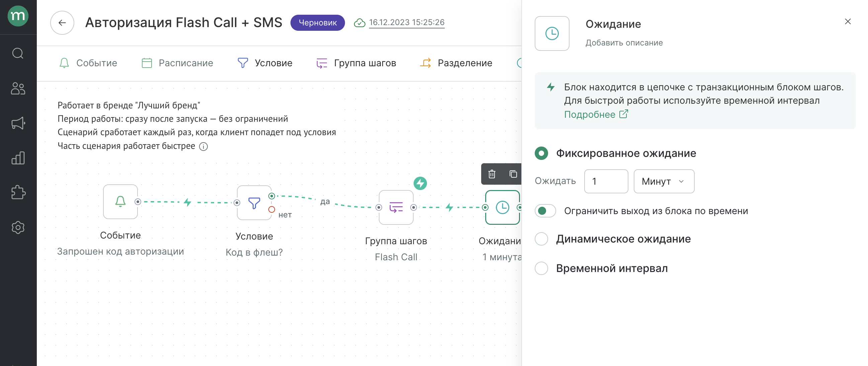The height and width of the screenshot is (366, 868).
Task: Open the integrations puzzle sidebar icon
Action: click(x=18, y=192)
